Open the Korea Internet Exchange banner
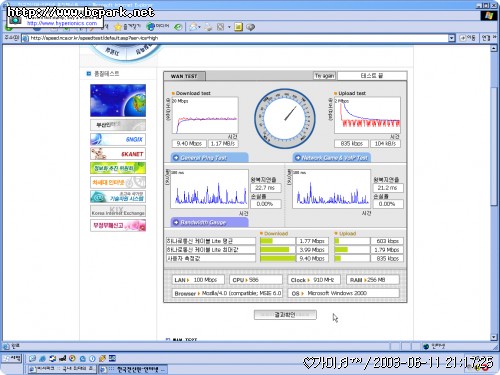The image size is (500, 375). 118,211
